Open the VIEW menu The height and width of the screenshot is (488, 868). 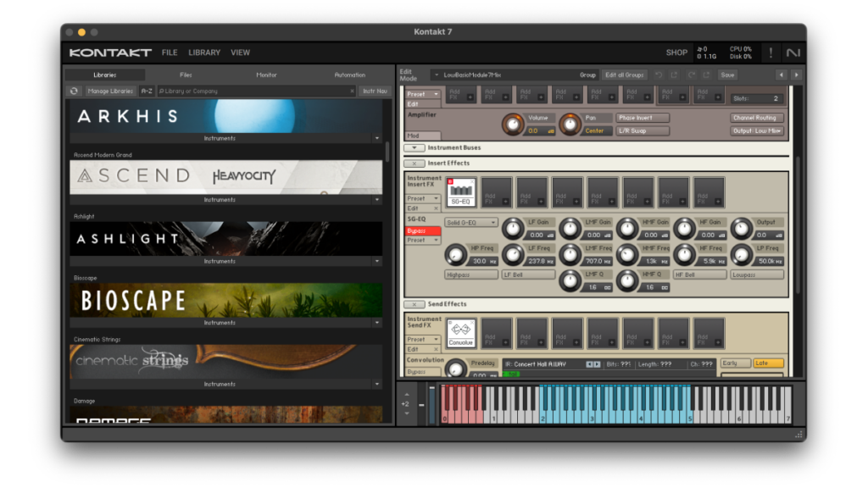click(x=240, y=53)
